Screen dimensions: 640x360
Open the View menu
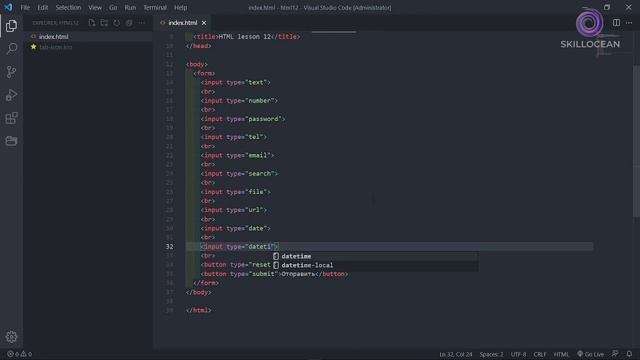95,7
